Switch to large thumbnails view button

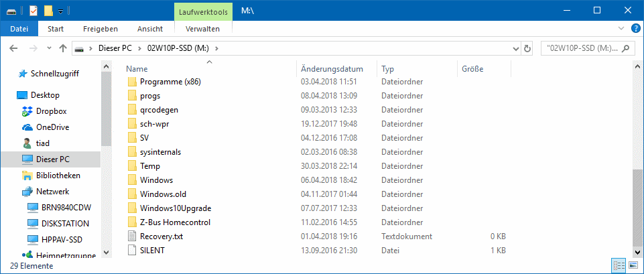pyautogui.click(x=632, y=266)
